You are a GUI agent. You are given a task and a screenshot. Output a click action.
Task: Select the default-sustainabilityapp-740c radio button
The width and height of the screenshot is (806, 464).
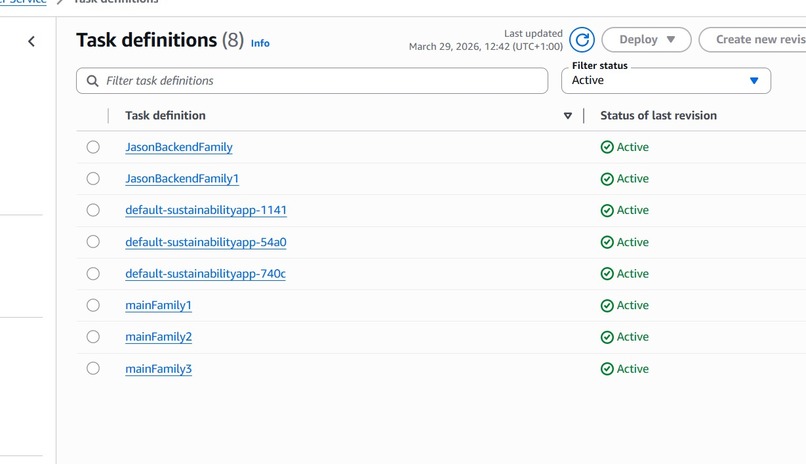coord(93,273)
